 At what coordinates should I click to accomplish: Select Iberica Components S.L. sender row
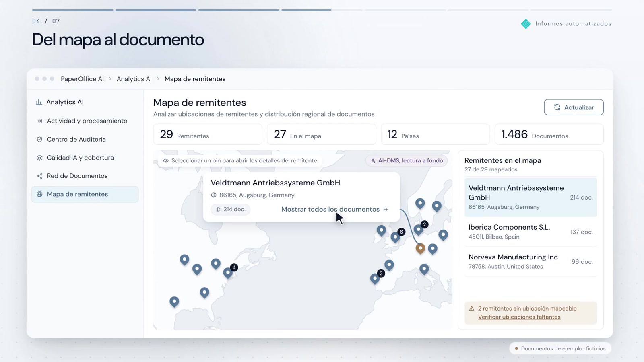tap(530, 232)
